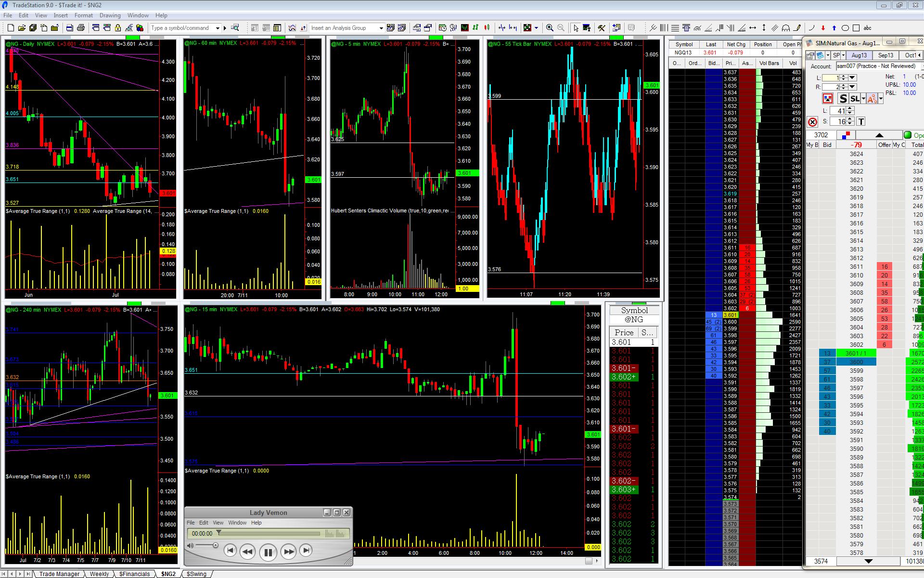Fast forward in Lady Vemon player
The width and height of the screenshot is (924, 578).
pyautogui.click(x=288, y=552)
